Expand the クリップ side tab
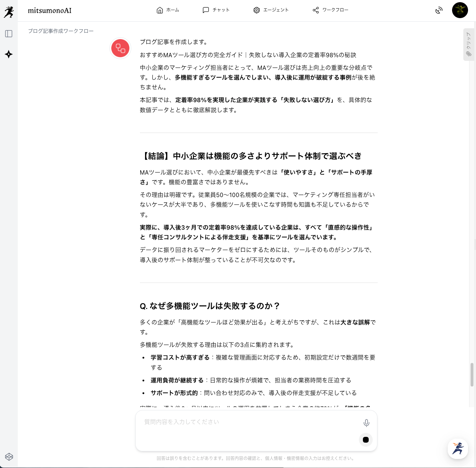Image resolution: width=476 pixels, height=468 pixels. (x=468, y=45)
